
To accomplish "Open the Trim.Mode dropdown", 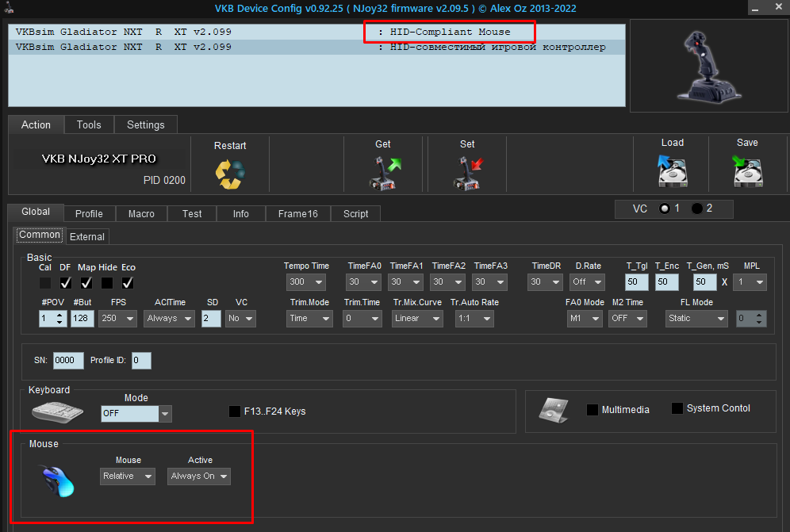I will [x=309, y=319].
